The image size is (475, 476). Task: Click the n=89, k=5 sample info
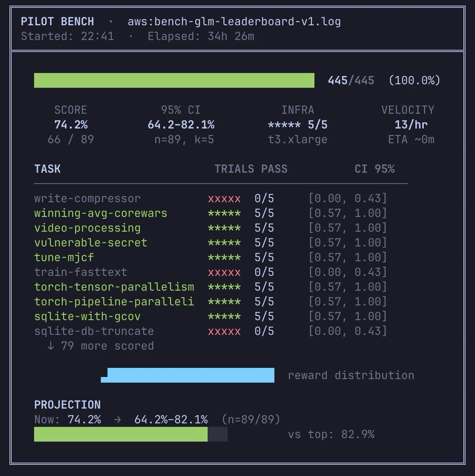click(x=184, y=139)
